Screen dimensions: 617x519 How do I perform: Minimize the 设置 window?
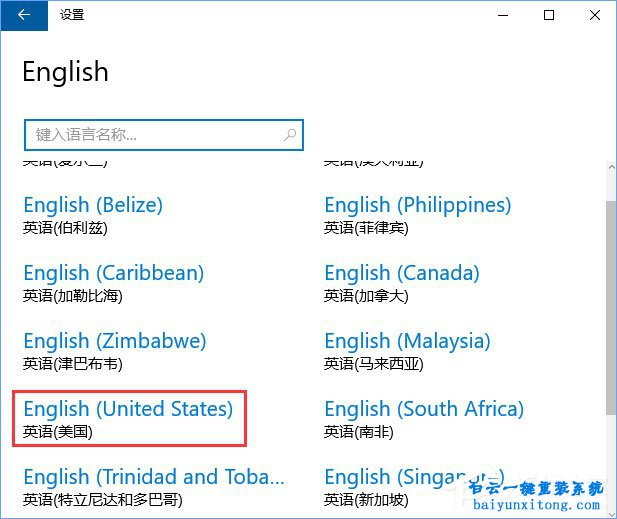coord(502,15)
